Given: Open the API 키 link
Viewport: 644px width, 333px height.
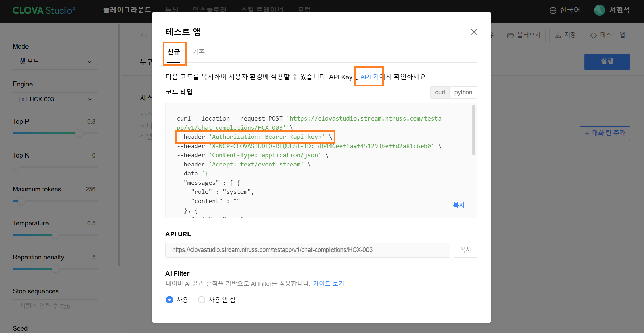Looking at the screenshot, I should (369, 77).
